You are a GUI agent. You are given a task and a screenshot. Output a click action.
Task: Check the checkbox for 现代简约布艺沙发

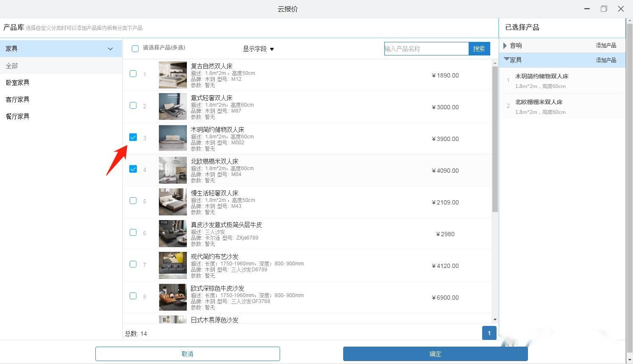pyautogui.click(x=133, y=264)
